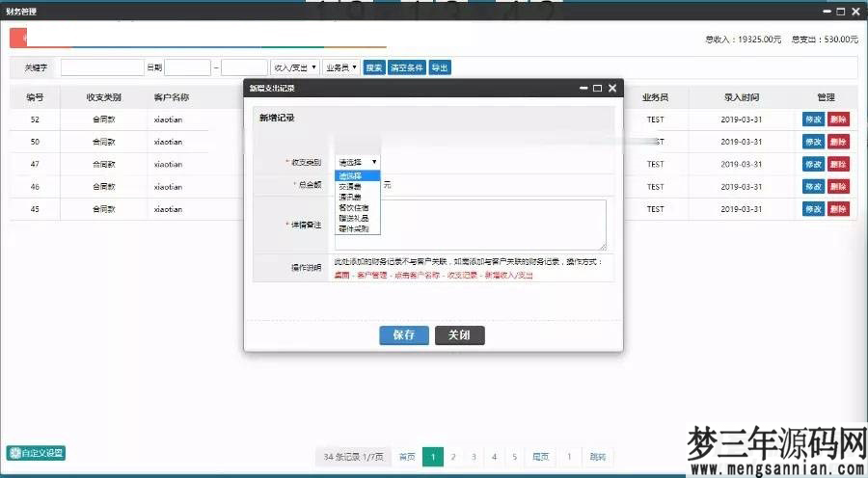Click the 总收入：19325.00元 summary text
Screen dimensions: 868x478
[x=743, y=40]
